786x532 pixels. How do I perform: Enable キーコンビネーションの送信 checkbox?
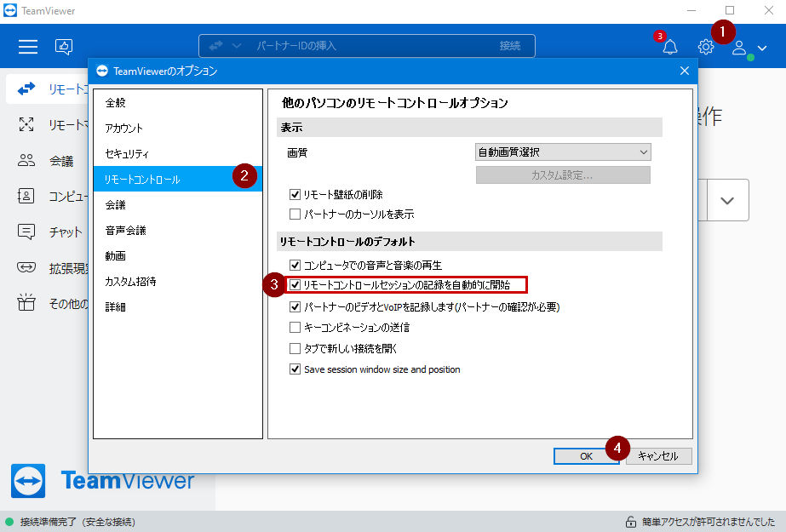coord(295,328)
